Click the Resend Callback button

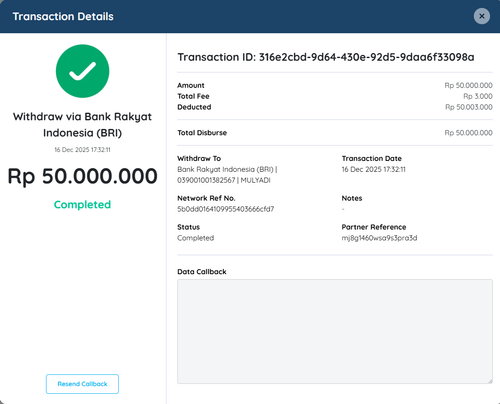click(82, 384)
